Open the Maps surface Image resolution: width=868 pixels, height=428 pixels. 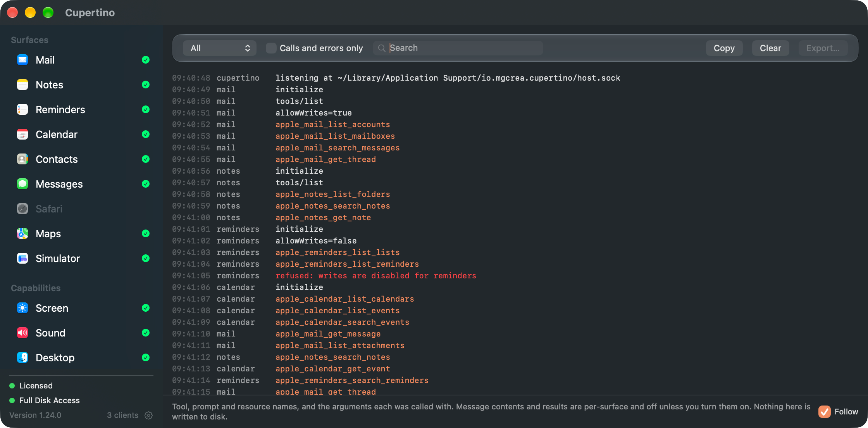point(81,233)
